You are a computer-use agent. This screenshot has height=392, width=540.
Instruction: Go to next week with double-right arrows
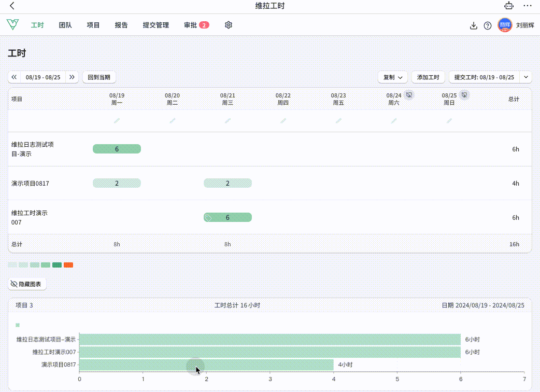72,77
